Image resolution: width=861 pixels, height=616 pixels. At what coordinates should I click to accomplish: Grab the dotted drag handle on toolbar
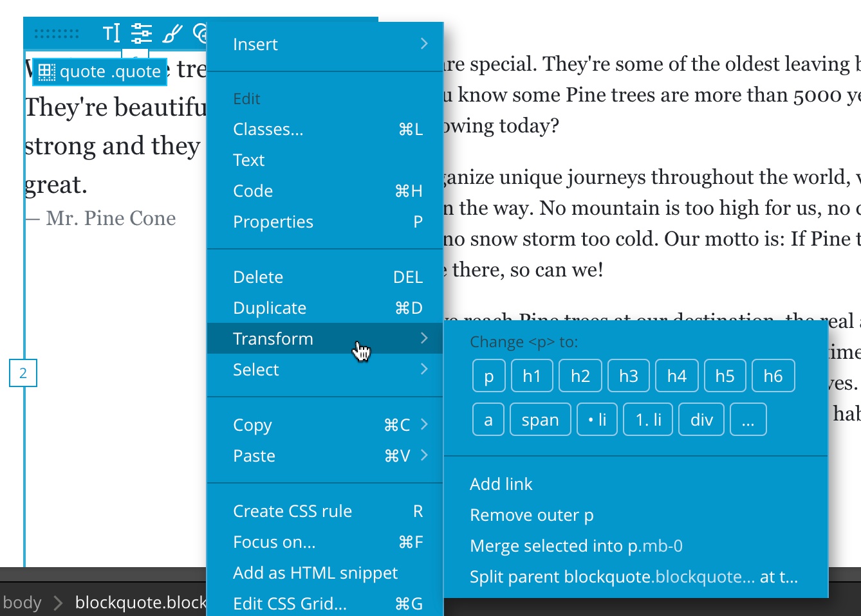[x=57, y=33]
